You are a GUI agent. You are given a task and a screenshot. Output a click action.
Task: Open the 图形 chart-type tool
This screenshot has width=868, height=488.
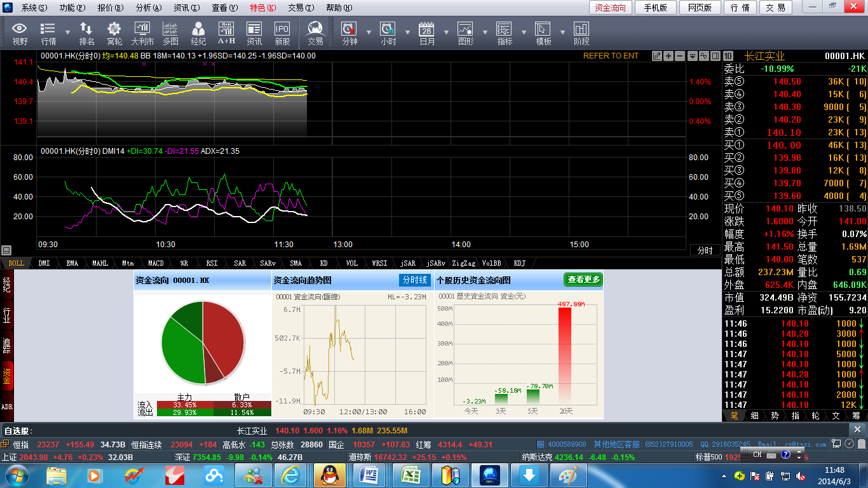tap(466, 33)
